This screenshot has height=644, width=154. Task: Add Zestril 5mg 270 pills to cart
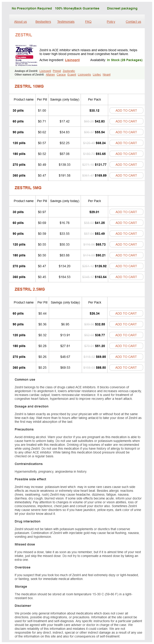coord(126,266)
